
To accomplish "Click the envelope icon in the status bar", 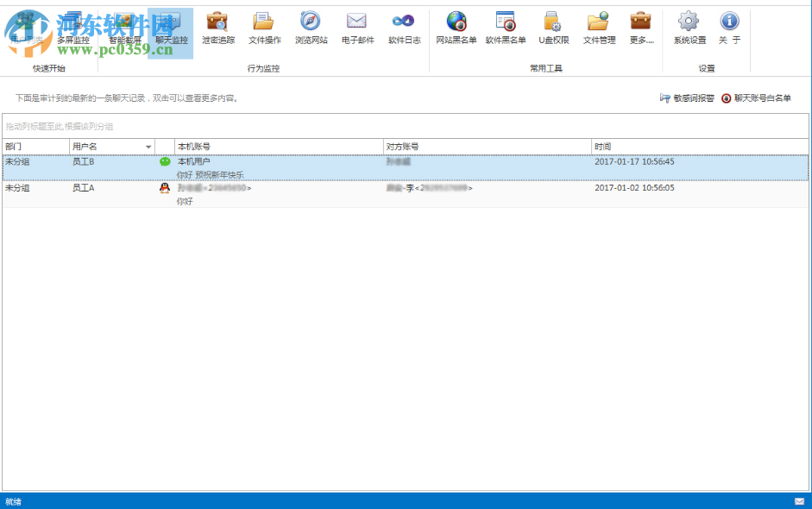I will pos(802,501).
